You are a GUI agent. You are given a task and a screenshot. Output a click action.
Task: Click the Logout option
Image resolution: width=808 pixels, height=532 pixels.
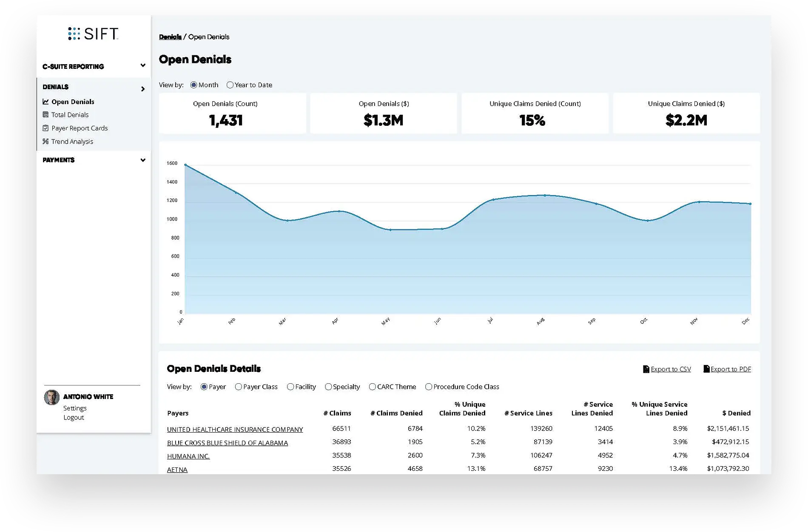[74, 417]
